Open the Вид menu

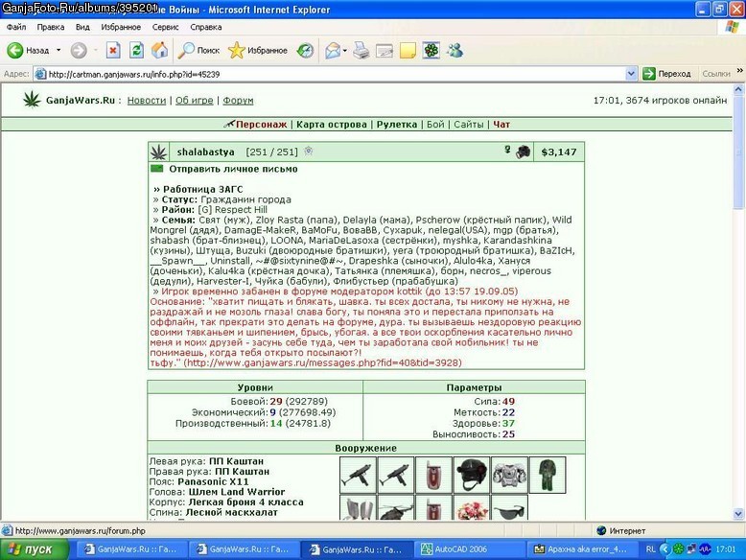coord(82,27)
